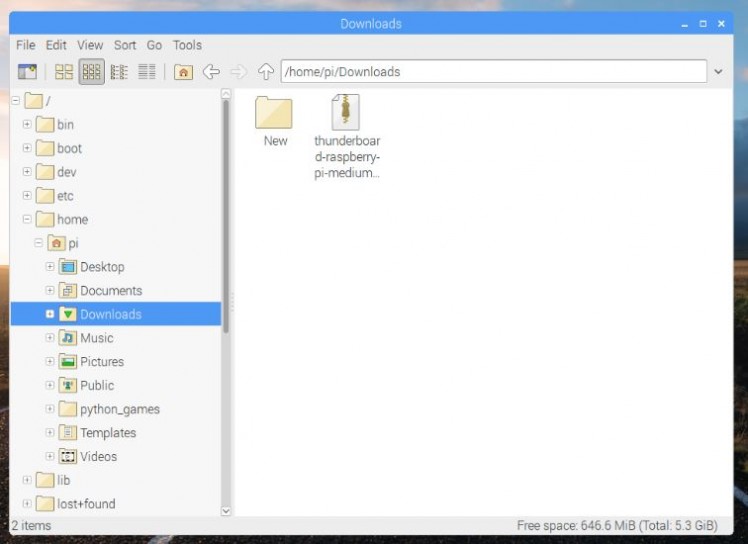Open the path history dropdown arrow

point(718,72)
